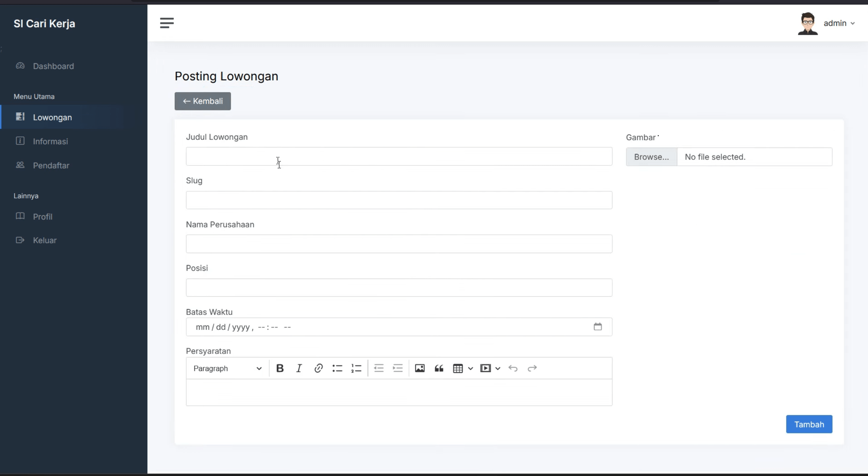The width and height of the screenshot is (868, 476).
Task: Go to Pendaftar in the sidebar
Action: pos(51,165)
